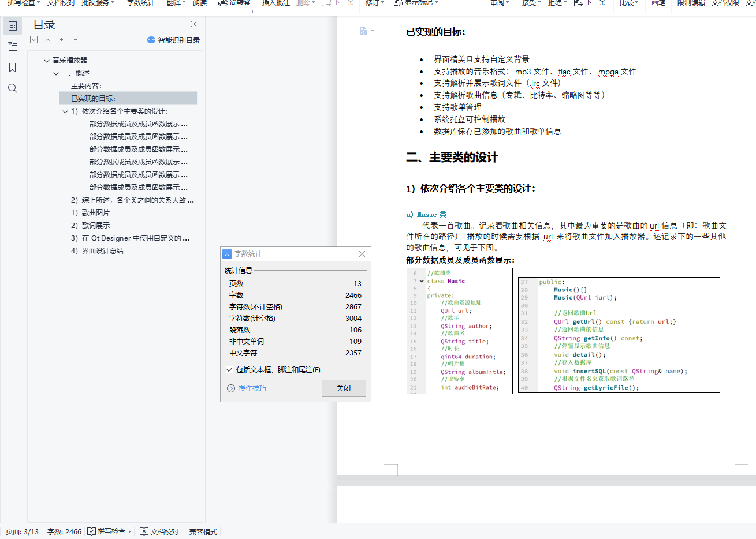The width and height of the screenshot is (756, 539).
Task: Select the 字符数(不计空格) 2867 row
Action: tap(295, 307)
